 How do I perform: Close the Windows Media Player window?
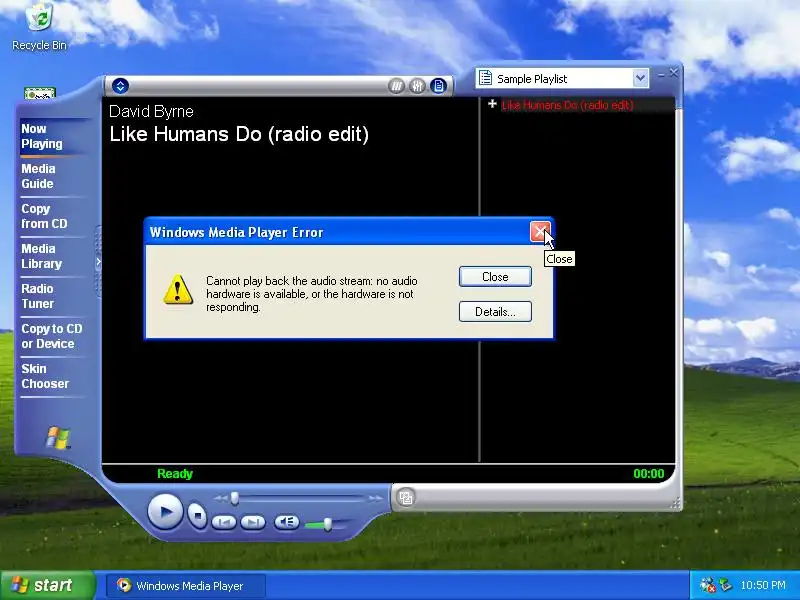673,73
